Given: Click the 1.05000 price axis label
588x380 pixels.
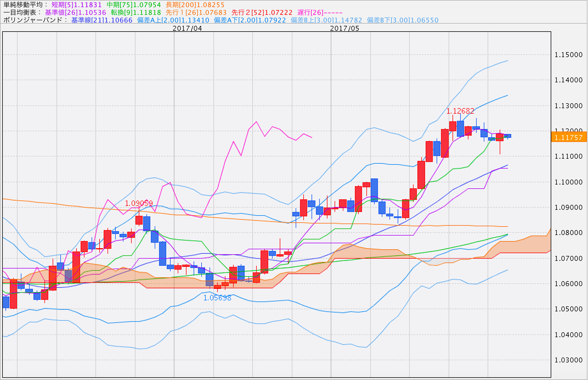Looking at the screenshot, I should (x=569, y=309).
